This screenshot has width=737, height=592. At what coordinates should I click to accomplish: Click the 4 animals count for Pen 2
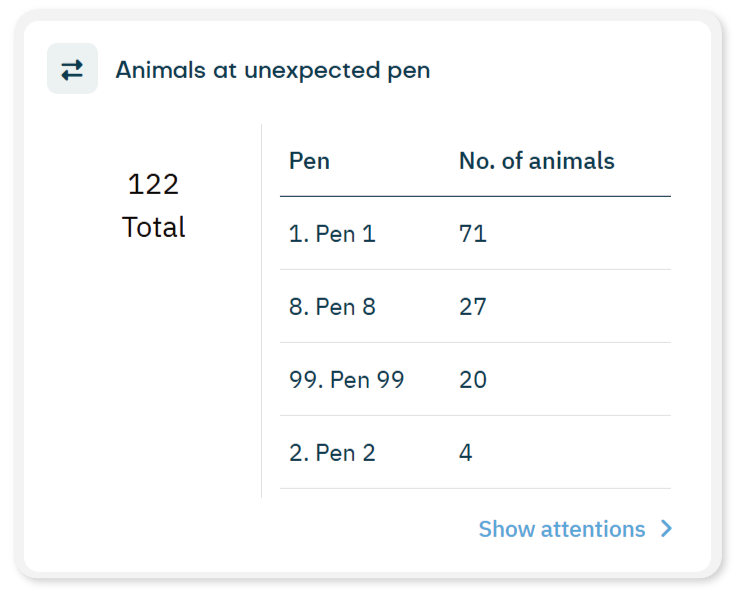(x=465, y=453)
